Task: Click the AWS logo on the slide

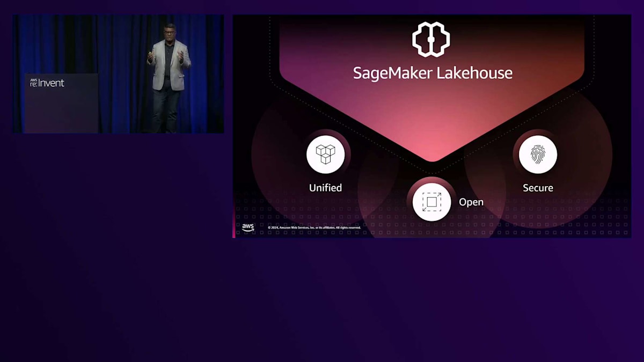Action: [x=248, y=227]
